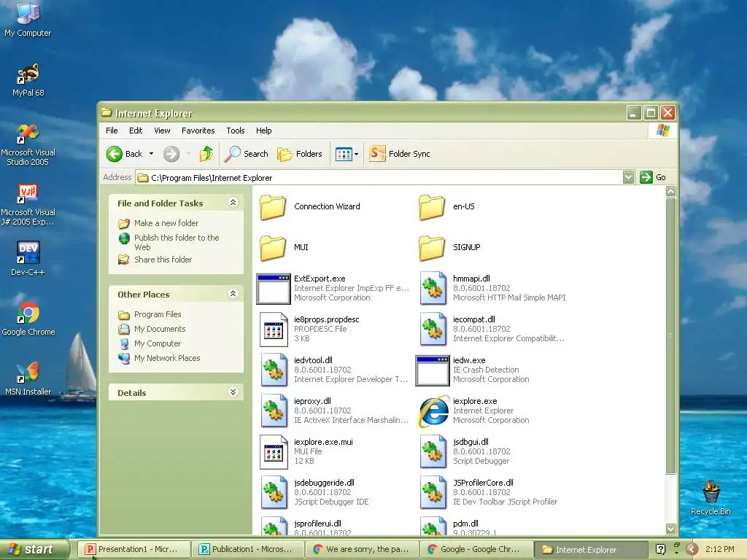Select the MUI folder icon

pyautogui.click(x=273, y=248)
